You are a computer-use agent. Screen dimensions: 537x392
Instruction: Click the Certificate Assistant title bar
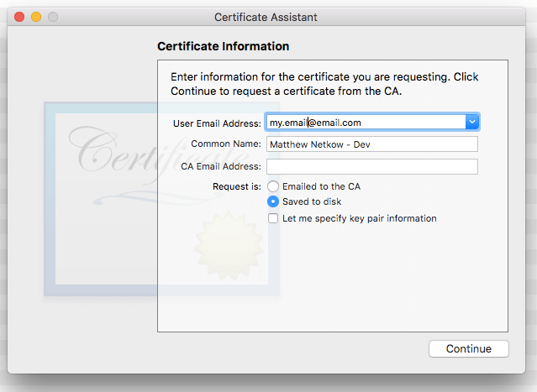tap(266, 17)
